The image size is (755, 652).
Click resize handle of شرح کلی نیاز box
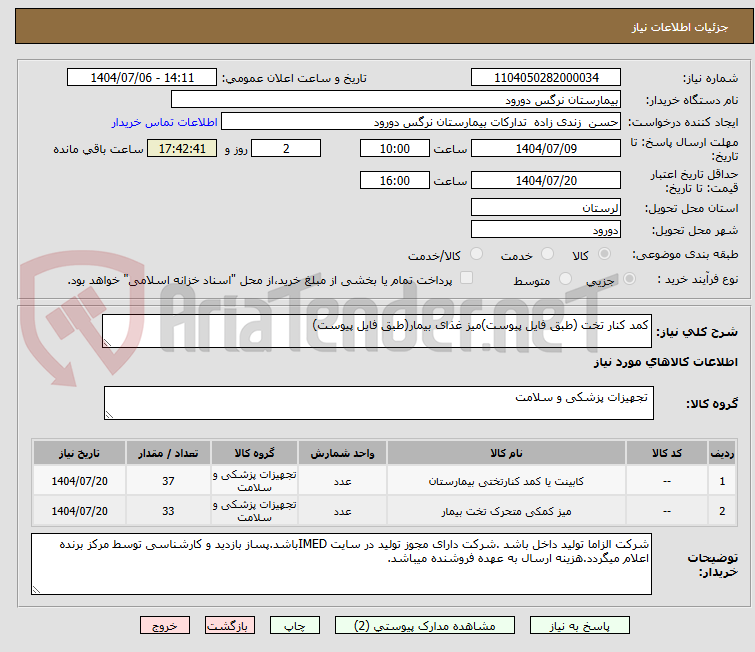pyautogui.click(x=110, y=342)
